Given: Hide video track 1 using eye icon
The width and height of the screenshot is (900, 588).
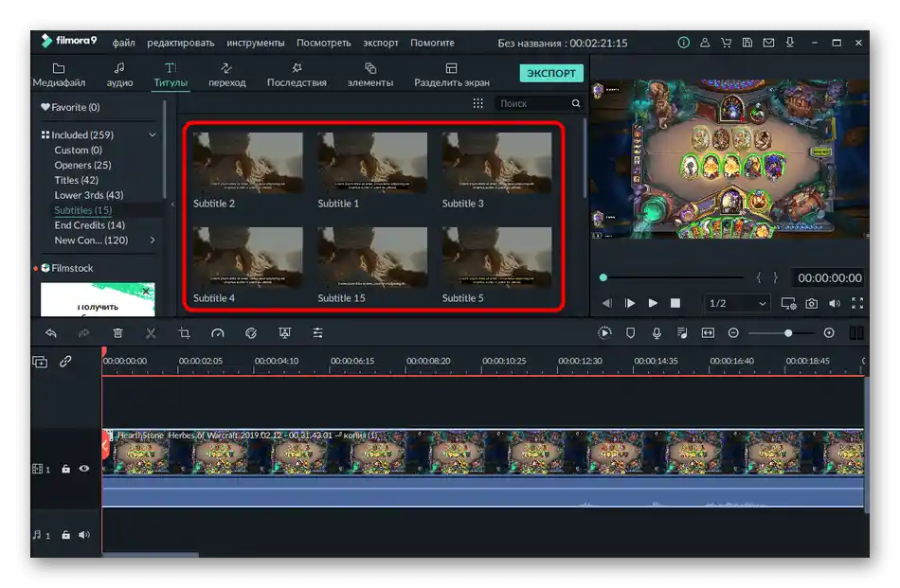Looking at the screenshot, I should click(84, 468).
